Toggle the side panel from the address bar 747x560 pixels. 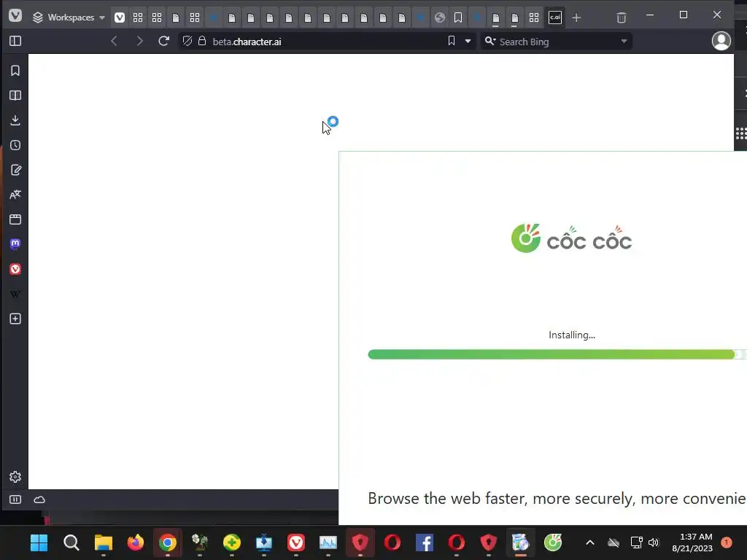coord(15,41)
